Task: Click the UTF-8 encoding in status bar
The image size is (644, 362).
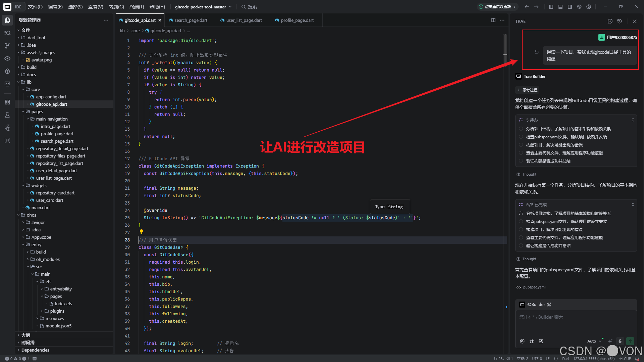Action: point(537,359)
